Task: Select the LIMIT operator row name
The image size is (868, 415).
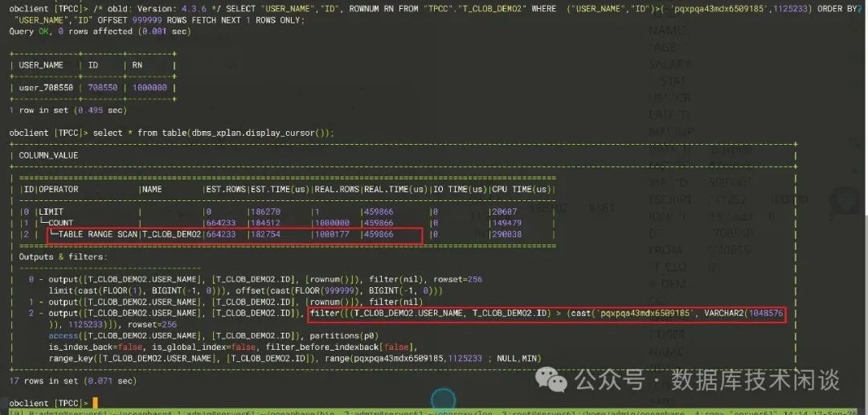Action: click(x=51, y=212)
